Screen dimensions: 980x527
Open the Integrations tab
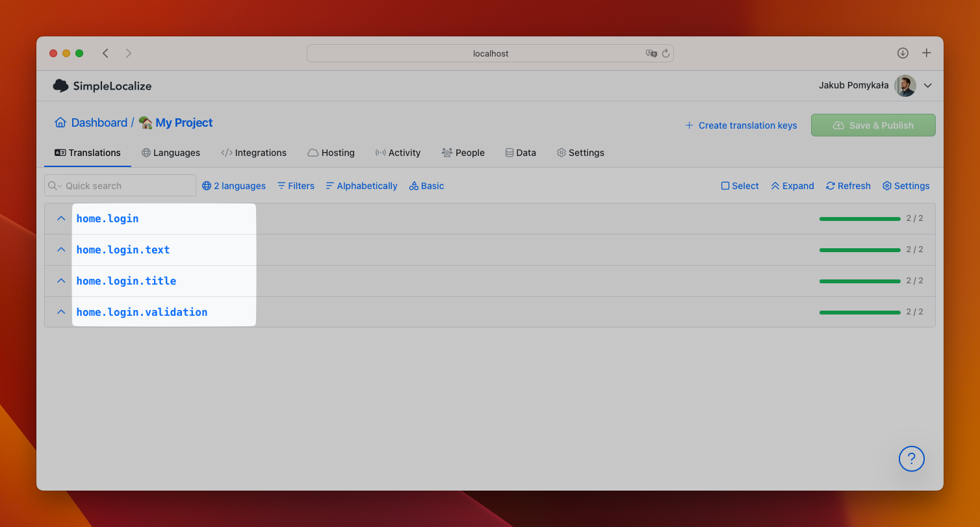(x=253, y=153)
